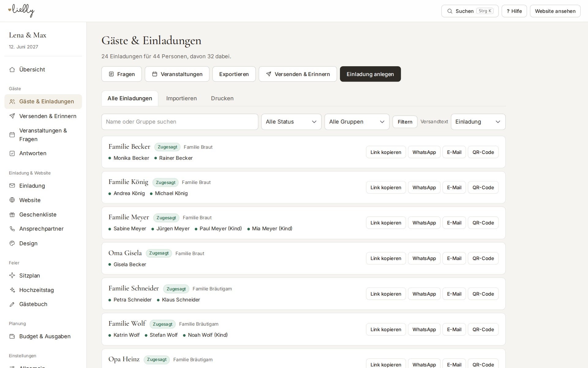Click the Website globe icon
This screenshot has height=368, width=588.
[12, 200]
